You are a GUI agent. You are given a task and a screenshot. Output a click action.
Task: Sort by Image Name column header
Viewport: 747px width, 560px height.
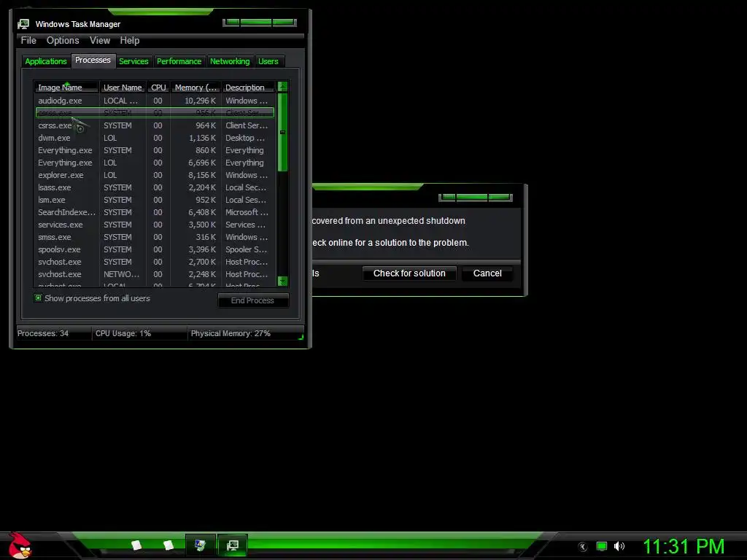coord(66,87)
